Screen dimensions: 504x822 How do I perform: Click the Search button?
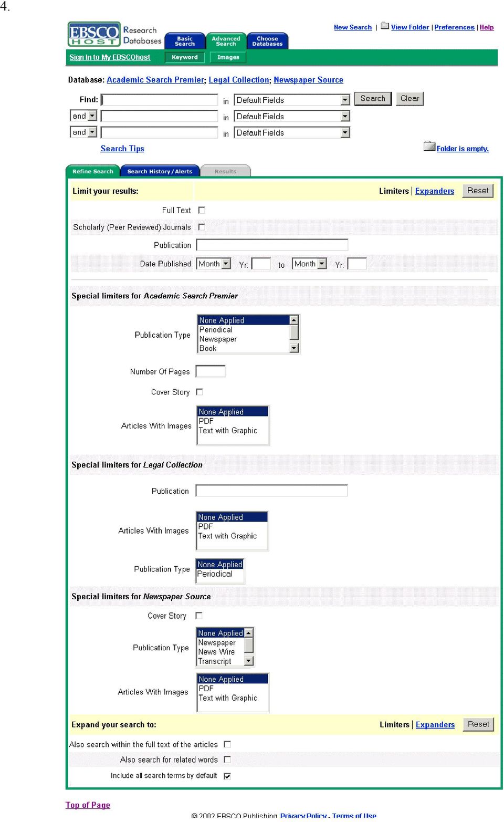[373, 98]
